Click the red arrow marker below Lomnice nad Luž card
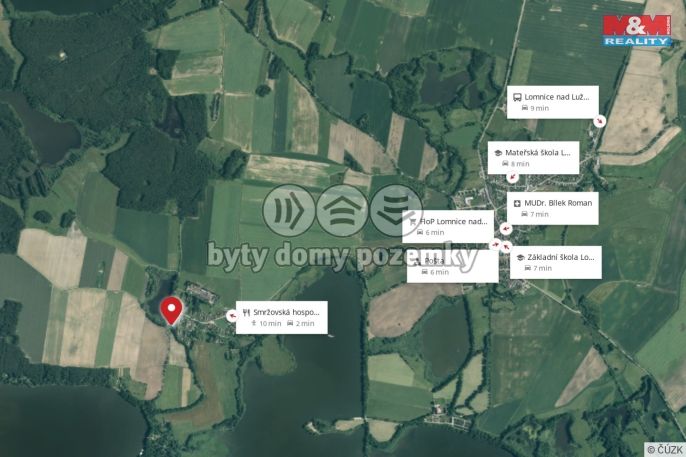Screen dimensions: 686x457 click(x=599, y=121)
